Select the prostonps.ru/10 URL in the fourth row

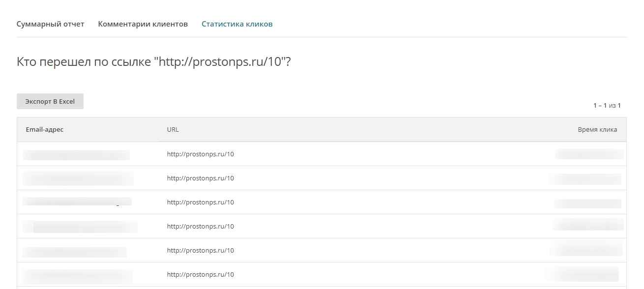pos(201,227)
